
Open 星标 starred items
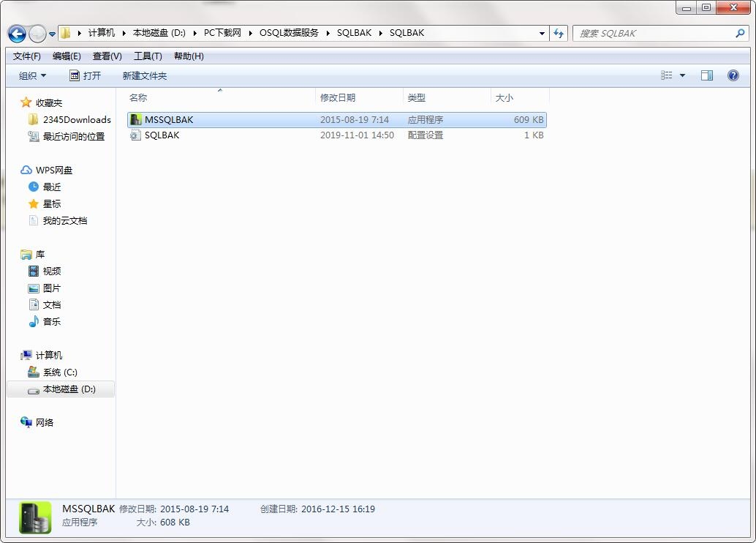tap(52, 203)
